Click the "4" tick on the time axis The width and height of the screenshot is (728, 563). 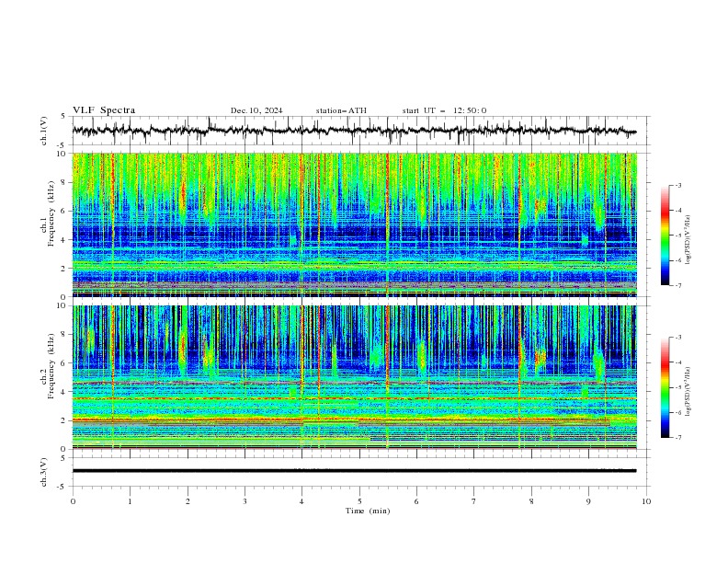coord(301,501)
